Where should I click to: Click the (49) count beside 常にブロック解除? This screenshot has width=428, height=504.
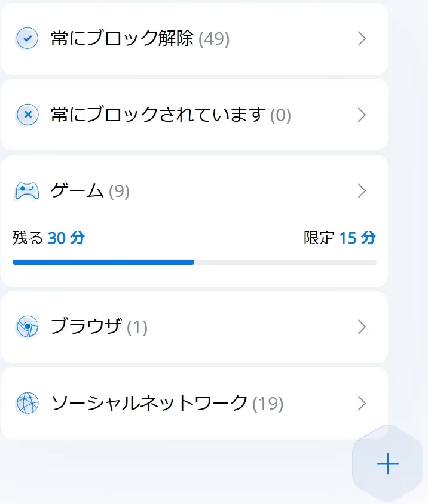tap(214, 39)
